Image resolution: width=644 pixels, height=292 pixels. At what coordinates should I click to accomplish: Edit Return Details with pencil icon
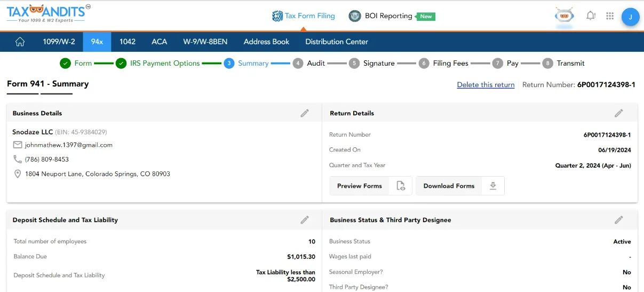point(619,113)
